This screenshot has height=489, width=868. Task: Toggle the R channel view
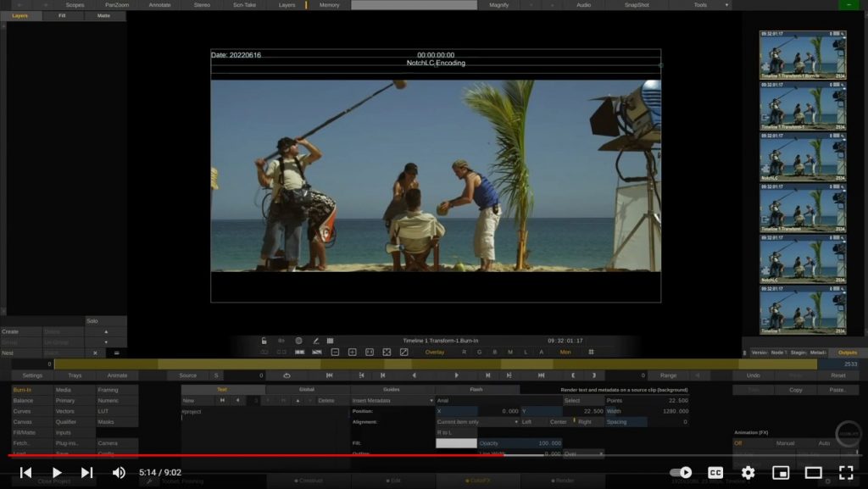pyautogui.click(x=464, y=352)
